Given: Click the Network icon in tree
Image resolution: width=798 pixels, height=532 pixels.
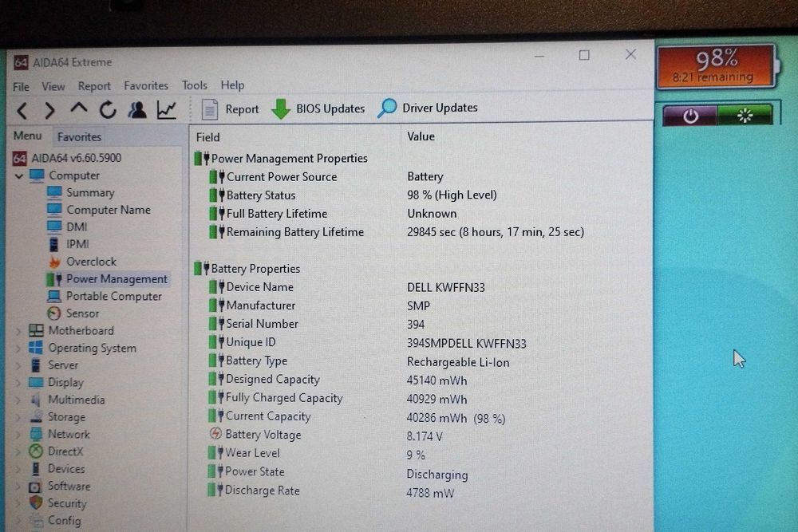Looking at the screenshot, I should [36, 435].
